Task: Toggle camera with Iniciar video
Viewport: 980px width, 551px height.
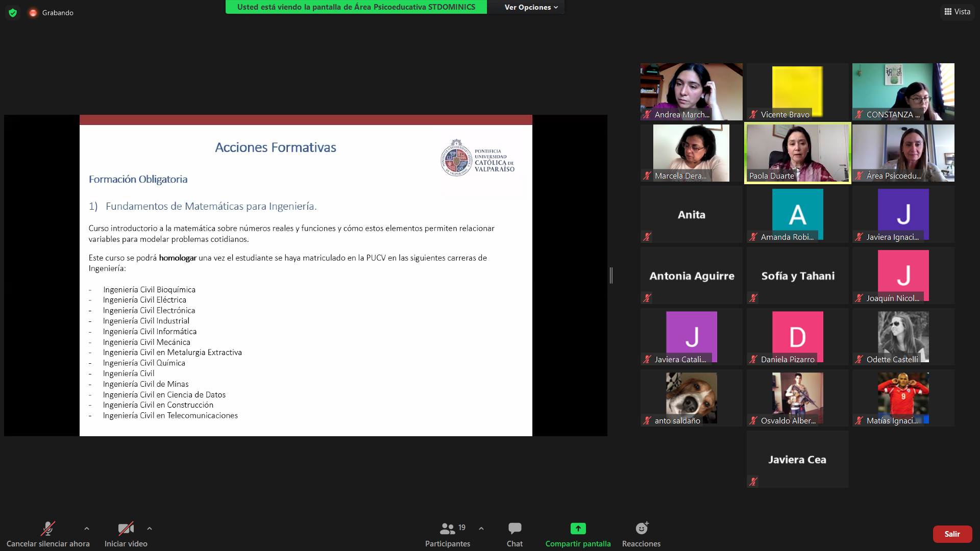Action: point(126,529)
